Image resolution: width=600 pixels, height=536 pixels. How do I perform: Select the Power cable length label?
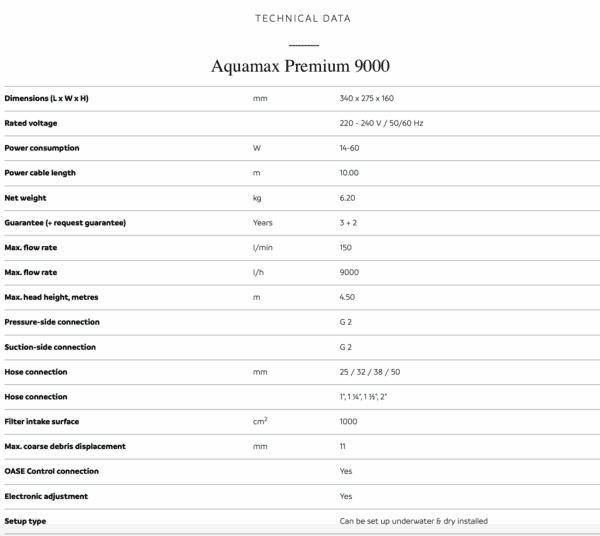pyautogui.click(x=40, y=173)
